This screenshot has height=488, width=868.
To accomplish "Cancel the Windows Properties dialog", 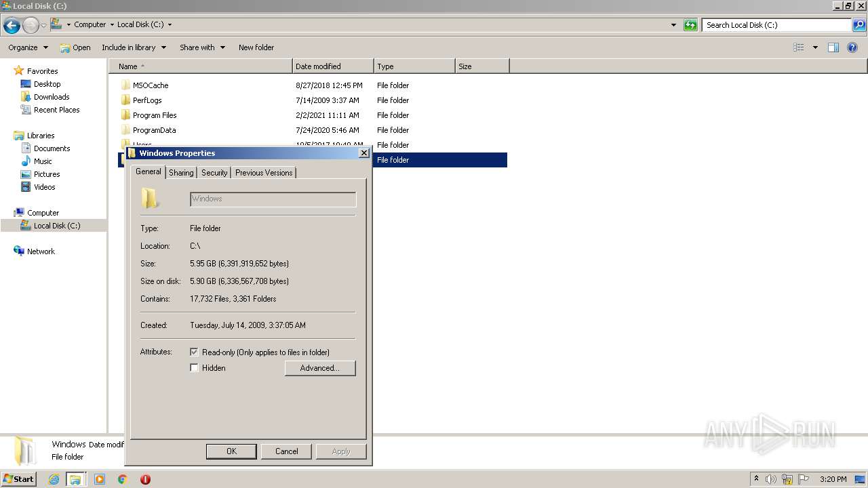I will pos(286,451).
